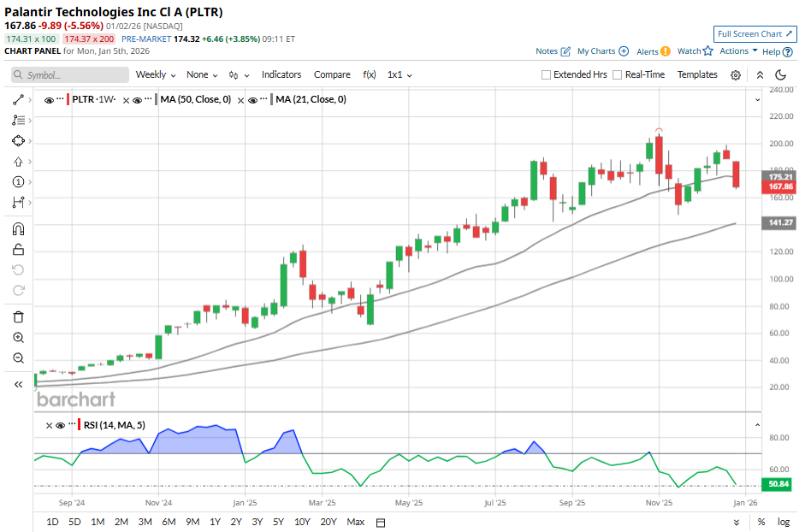This screenshot has height=532, width=811.
Task: Click the PLTR series color marker
Action: tap(68, 100)
